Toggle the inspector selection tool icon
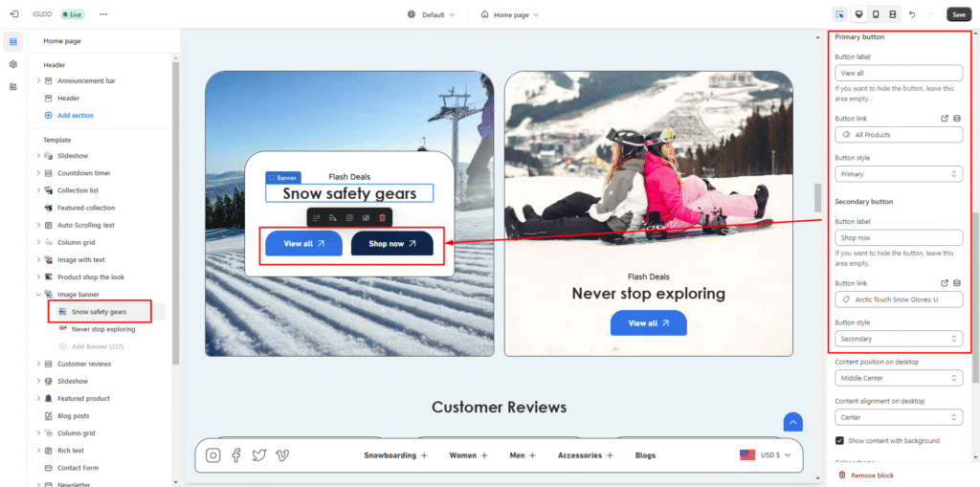Image resolution: width=980 pixels, height=487 pixels. point(839,14)
